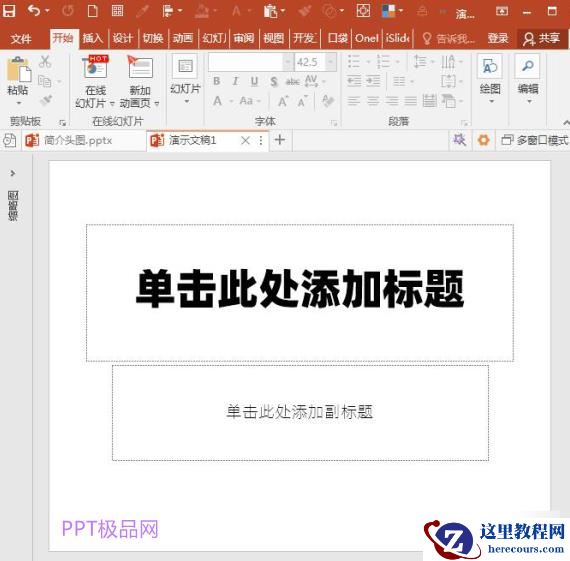This screenshot has height=561, width=570.
Task: Click inside the font name field
Action: pyautogui.click(x=246, y=62)
